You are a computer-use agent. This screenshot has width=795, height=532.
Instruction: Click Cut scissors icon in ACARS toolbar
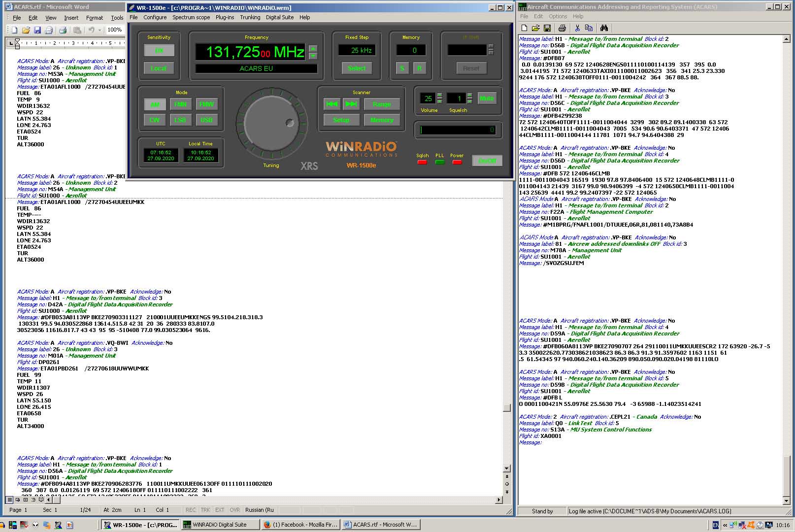tap(577, 28)
